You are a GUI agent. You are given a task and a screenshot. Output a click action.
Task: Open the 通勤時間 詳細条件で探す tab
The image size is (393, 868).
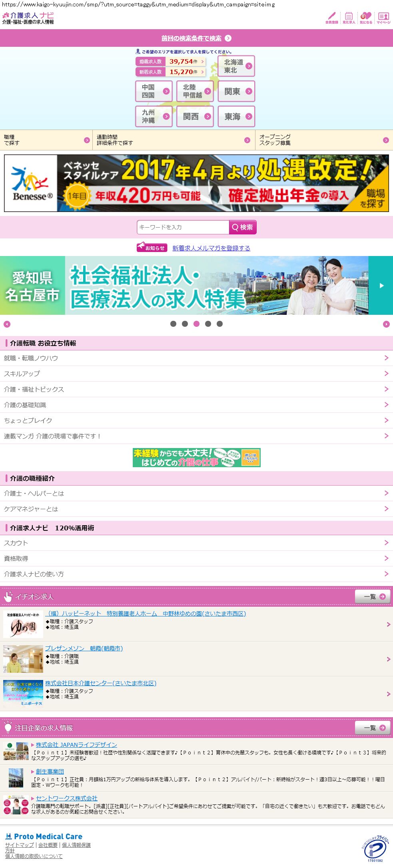tap(174, 140)
